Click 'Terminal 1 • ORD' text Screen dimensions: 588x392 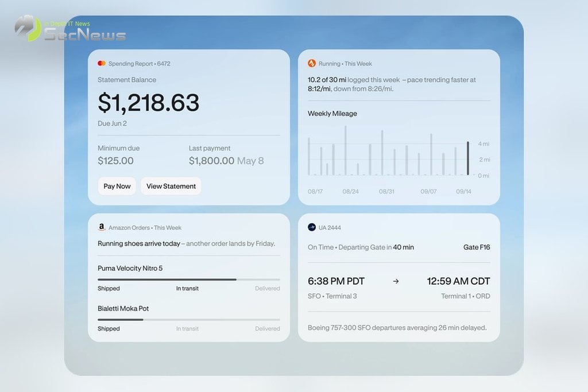tap(465, 296)
